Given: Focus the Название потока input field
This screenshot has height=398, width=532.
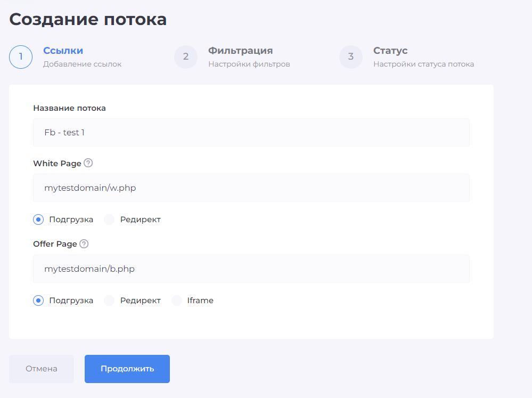Looking at the screenshot, I should pos(251,133).
